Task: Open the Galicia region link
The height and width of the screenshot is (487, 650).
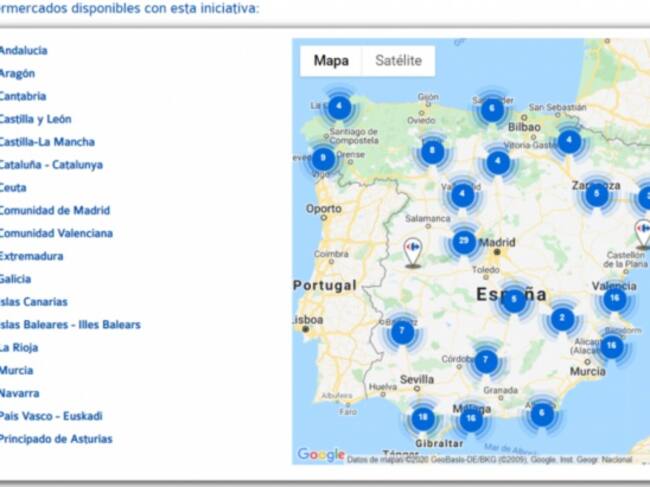Action: pos(15,279)
